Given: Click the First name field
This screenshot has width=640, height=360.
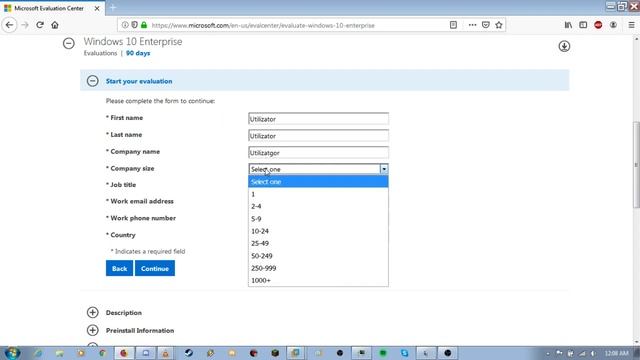Looking at the screenshot, I should (x=318, y=119).
